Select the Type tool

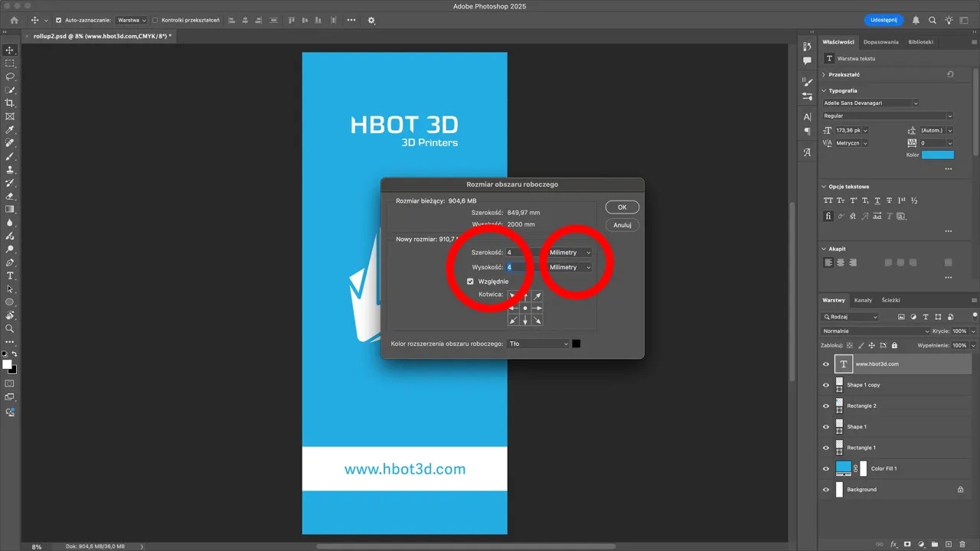(10, 275)
